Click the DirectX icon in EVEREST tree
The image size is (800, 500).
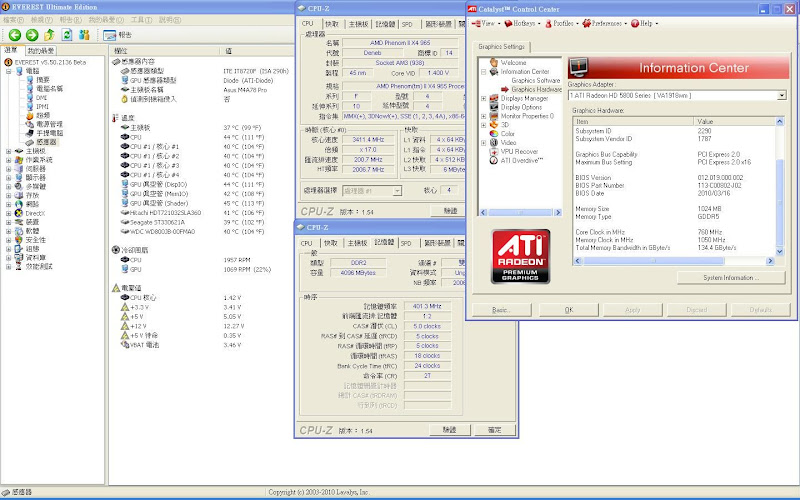click(19, 213)
